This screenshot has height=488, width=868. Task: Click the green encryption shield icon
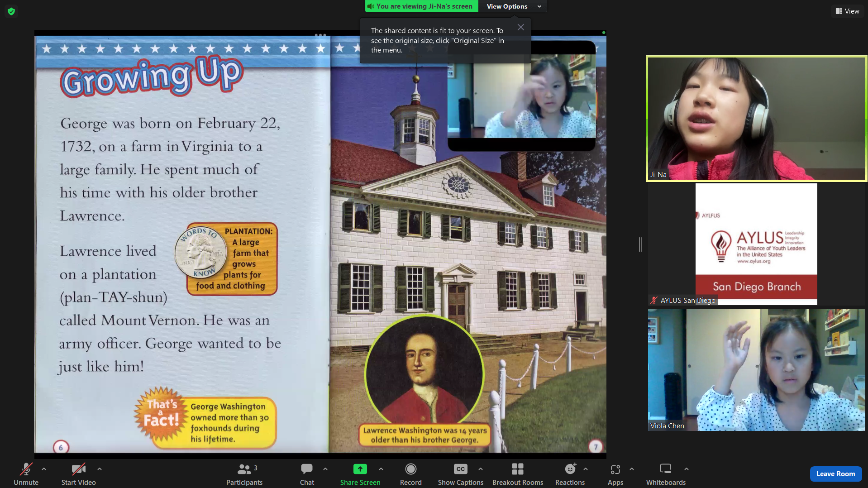click(x=12, y=11)
